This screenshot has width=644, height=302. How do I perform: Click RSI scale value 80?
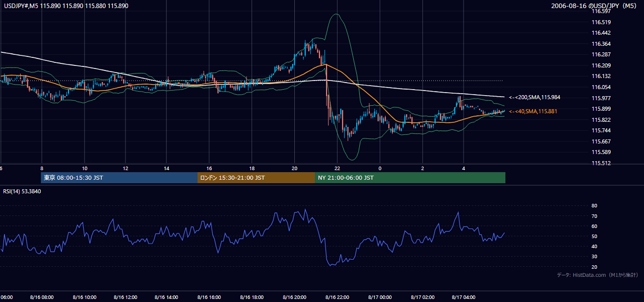tap(595, 206)
